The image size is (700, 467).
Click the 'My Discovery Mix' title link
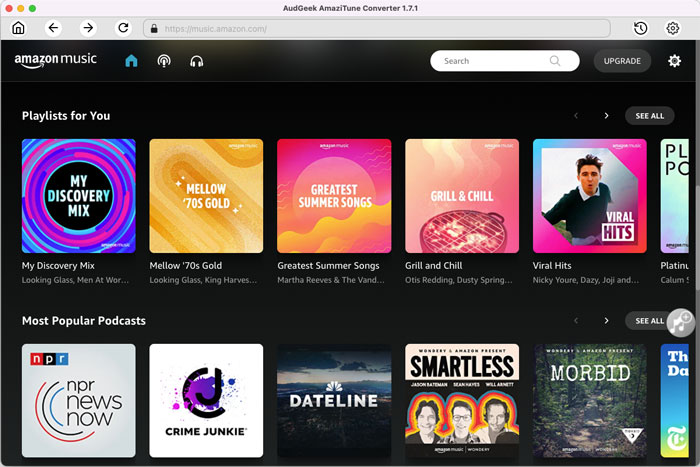[58, 266]
